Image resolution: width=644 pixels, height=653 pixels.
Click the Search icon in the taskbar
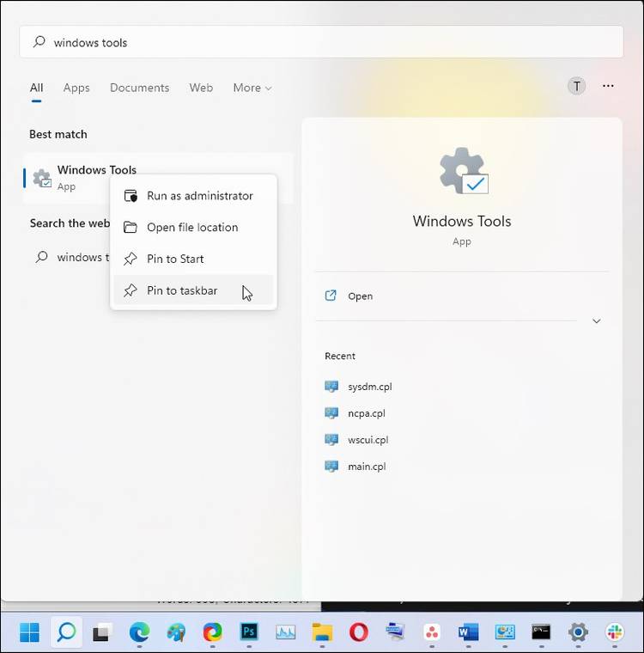tap(66, 632)
